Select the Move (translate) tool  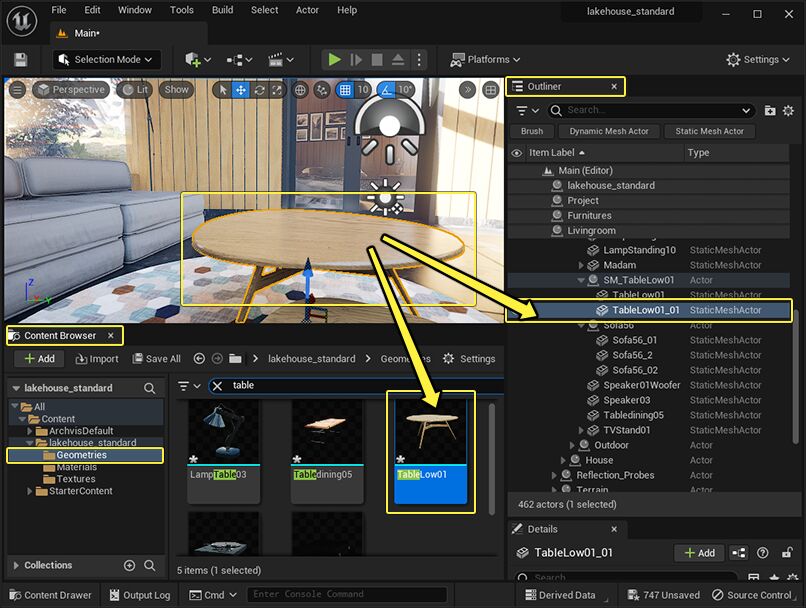pos(241,89)
